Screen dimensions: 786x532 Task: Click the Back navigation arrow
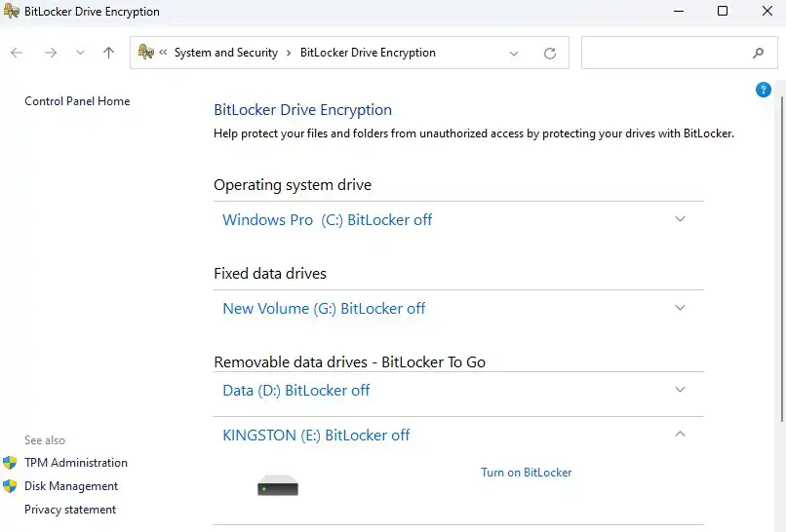coord(17,53)
